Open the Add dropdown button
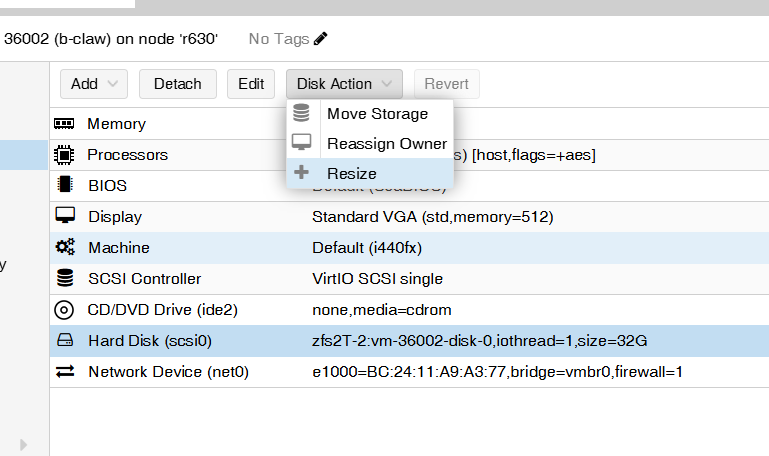Image resolution: width=769 pixels, height=456 pixels. click(94, 84)
